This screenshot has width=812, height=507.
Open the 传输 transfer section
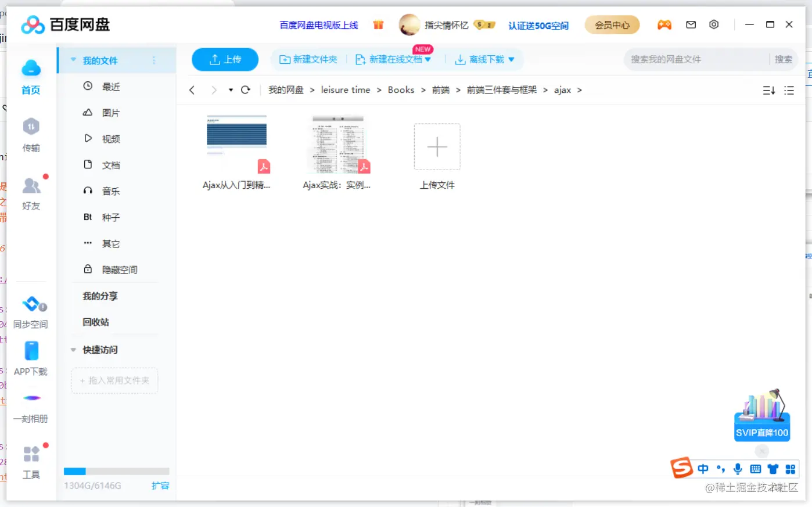pyautogui.click(x=31, y=135)
